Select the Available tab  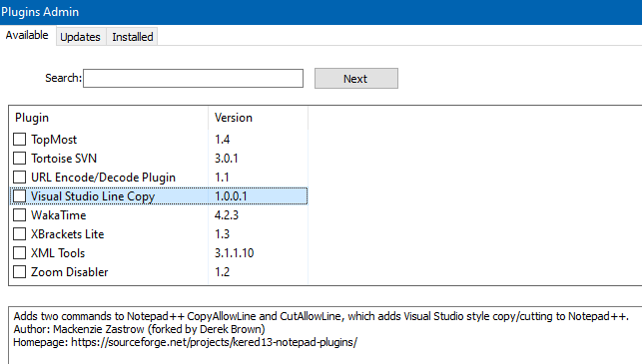[x=27, y=35]
